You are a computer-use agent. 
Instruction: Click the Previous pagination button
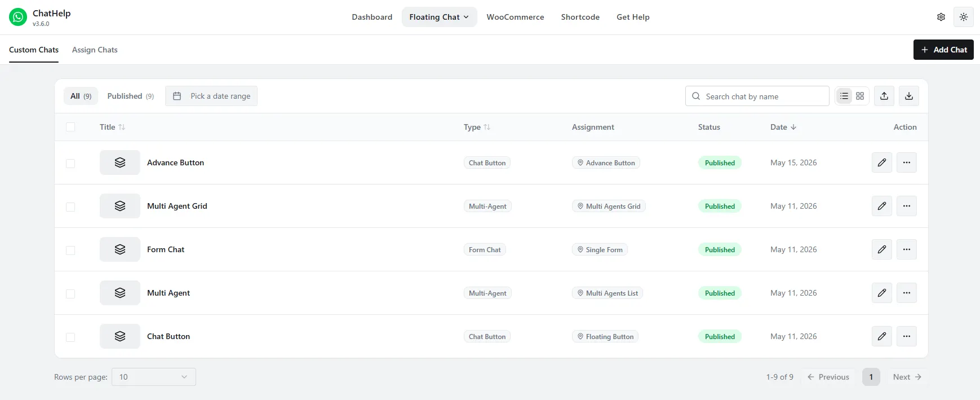(x=828, y=377)
